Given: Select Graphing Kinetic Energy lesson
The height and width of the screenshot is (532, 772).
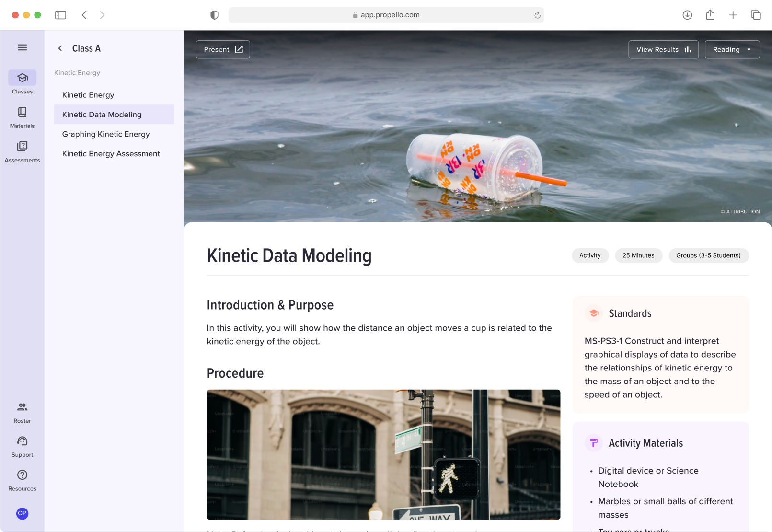Looking at the screenshot, I should click(x=114, y=134).
